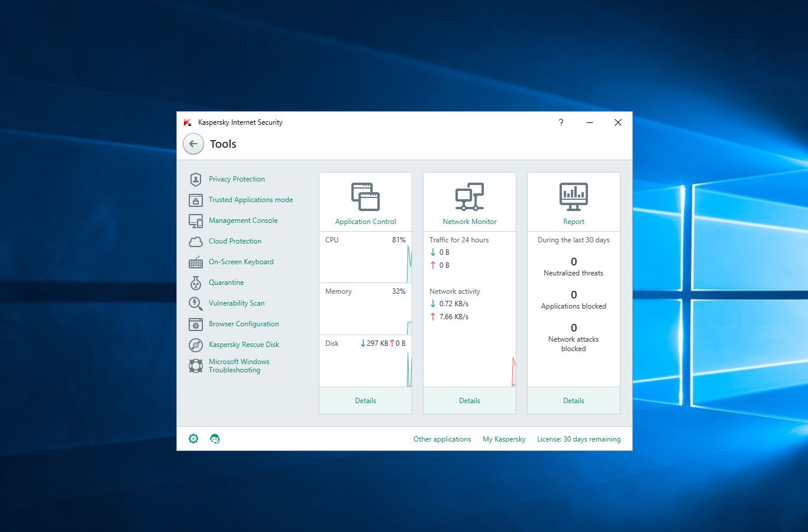Screen dimensions: 808x532
Task: Click the Vulnerability Scan magnifier icon
Action: (x=196, y=304)
